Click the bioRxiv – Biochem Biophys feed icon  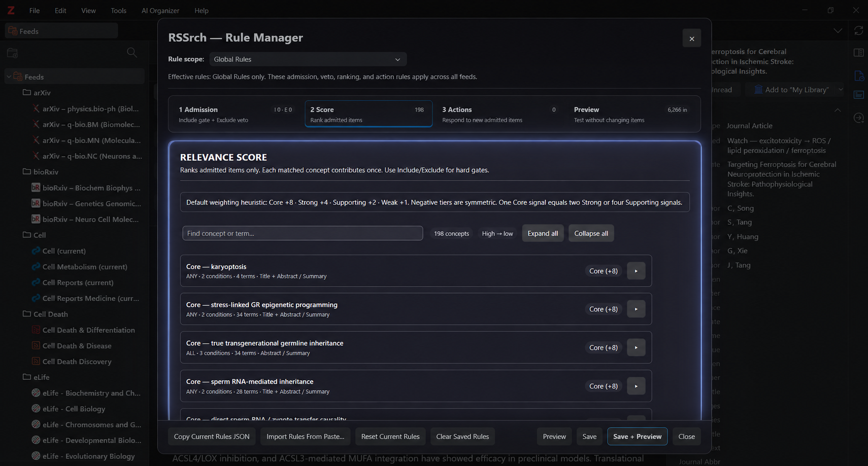[x=36, y=187]
